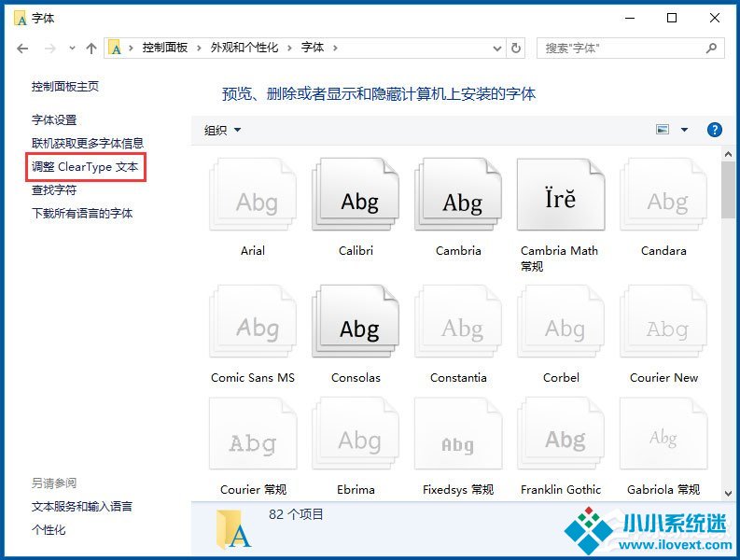Screen dimensions: 740x560
Task: Select the Franklin Gothic font icon
Action: pyautogui.click(x=561, y=434)
